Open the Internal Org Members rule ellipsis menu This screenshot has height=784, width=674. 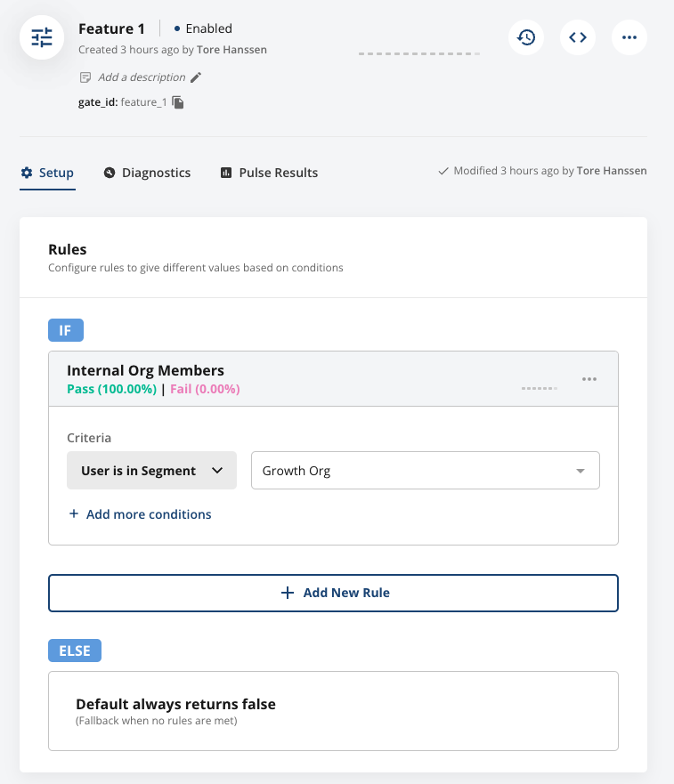(589, 378)
